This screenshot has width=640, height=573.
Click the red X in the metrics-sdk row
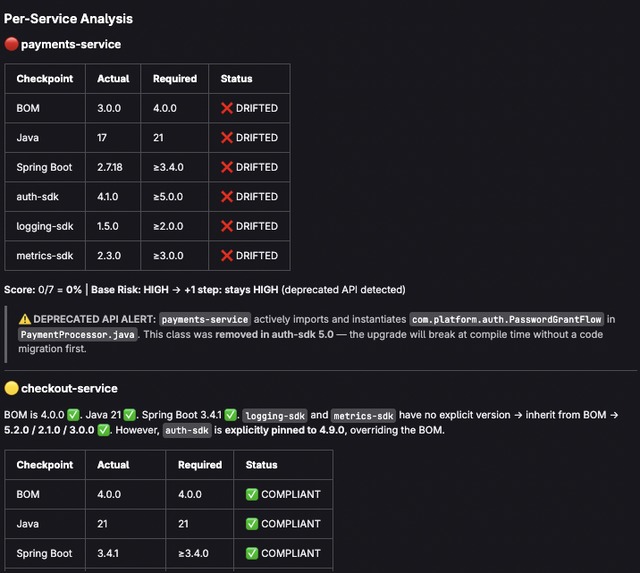click(227, 255)
